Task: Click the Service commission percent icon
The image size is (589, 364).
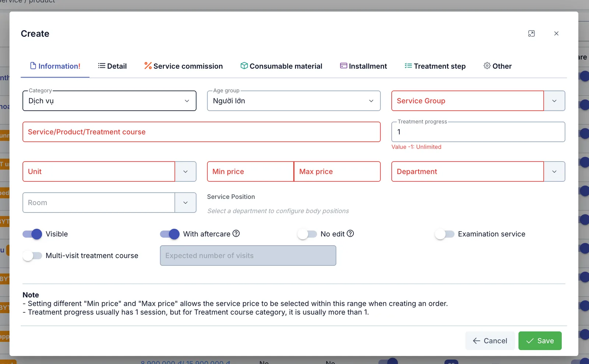Action: pyautogui.click(x=148, y=66)
